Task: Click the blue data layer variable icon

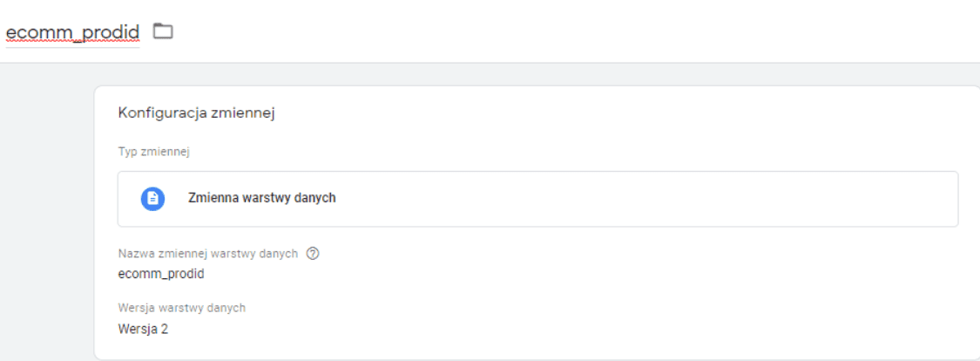Action: point(153,198)
